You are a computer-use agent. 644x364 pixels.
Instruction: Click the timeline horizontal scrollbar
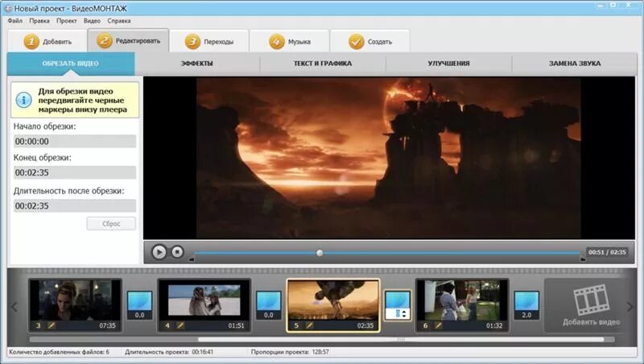pos(401,339)
